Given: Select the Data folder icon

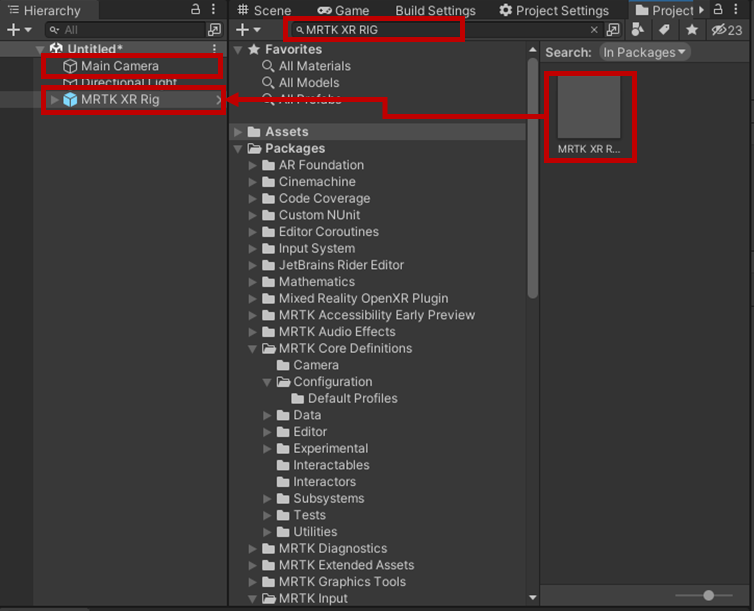Looking at the screenshot, I should (x=283, y=415).
